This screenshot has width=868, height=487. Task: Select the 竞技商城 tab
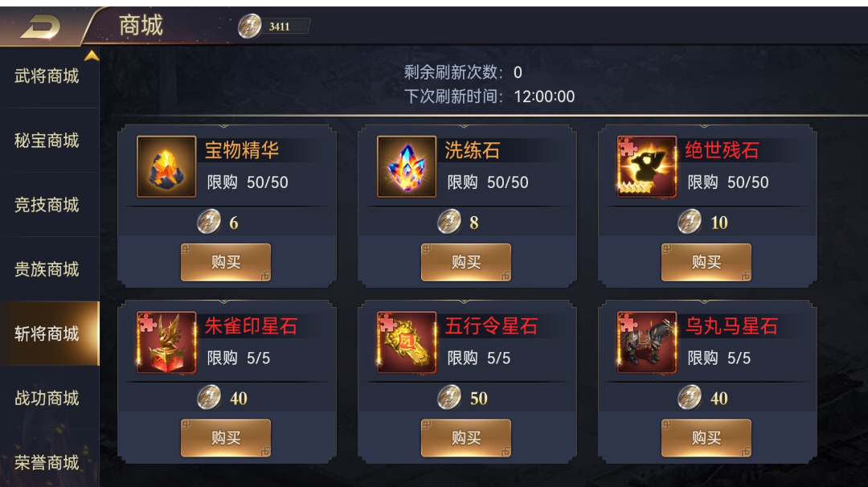(x=47, y=205)
